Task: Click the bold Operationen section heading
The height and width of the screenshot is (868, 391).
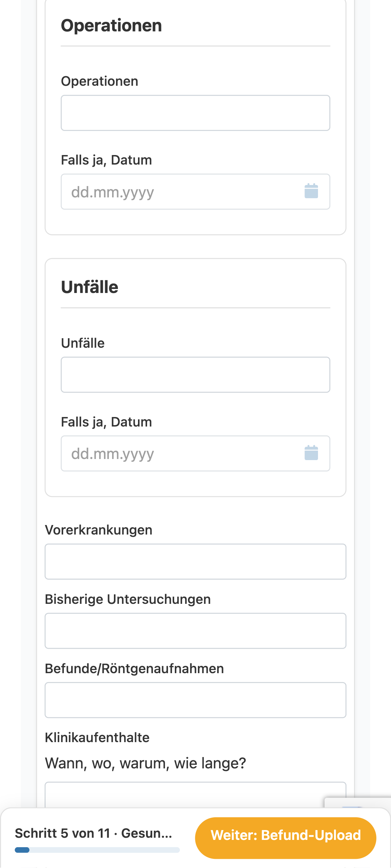Action: coord(111,26)
